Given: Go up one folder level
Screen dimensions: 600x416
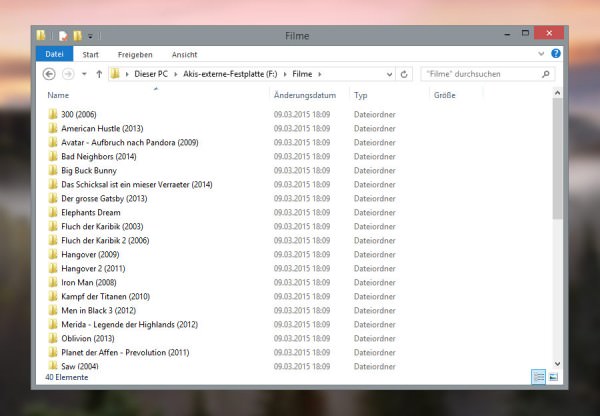Looking at the screenshot, I should click(99, 74).
